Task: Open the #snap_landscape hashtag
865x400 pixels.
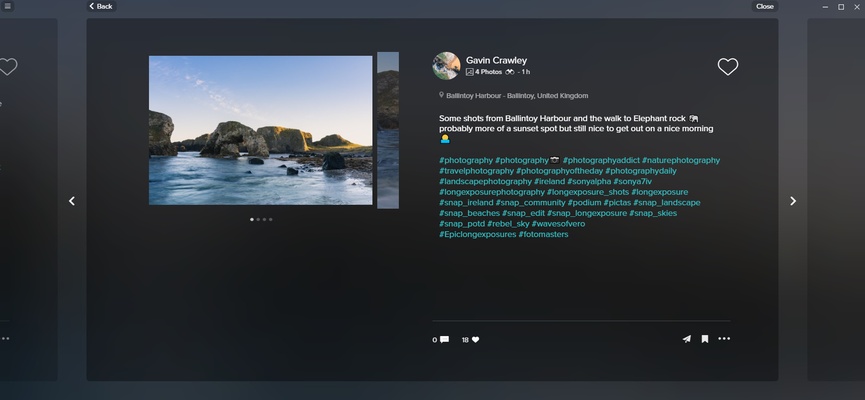Action: point(666,202)
